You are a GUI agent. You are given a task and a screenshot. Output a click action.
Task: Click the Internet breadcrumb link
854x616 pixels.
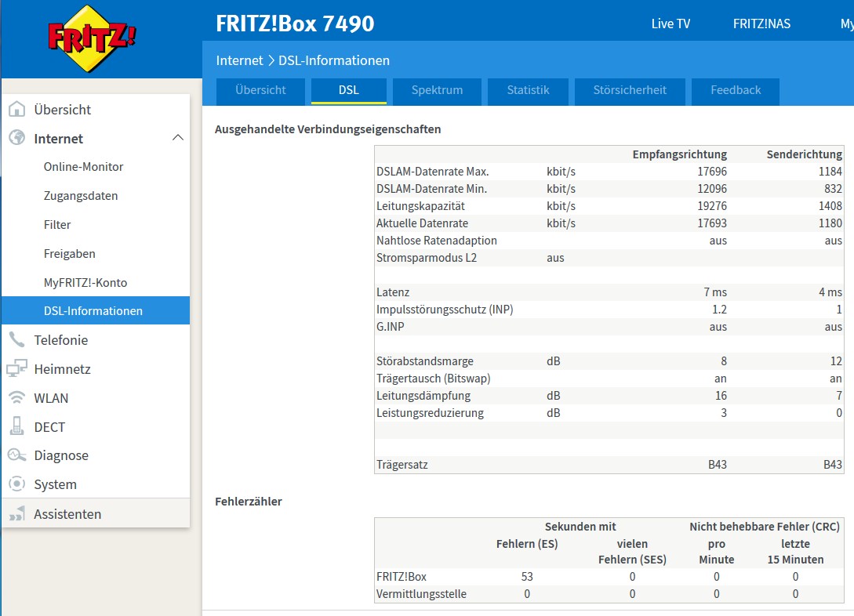[239, 60]
